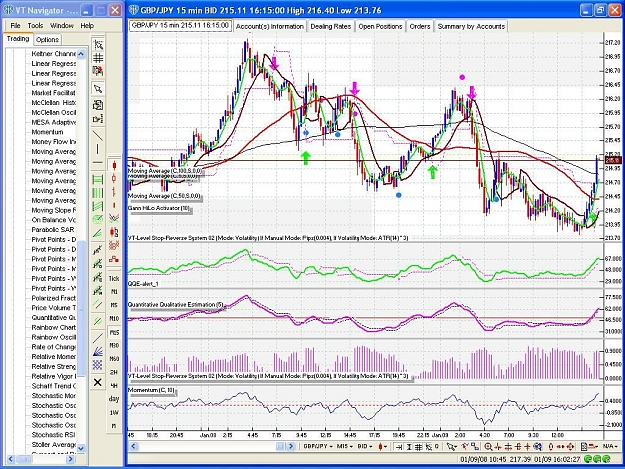This screenshot has width=625, height=469.
Task: Set timeframe to day
Action: click(114, 399)
